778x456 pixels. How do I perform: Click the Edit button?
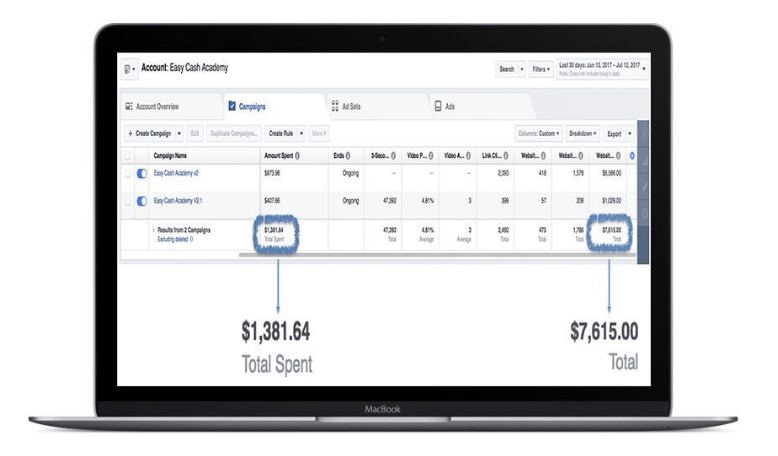coord(195,133)
